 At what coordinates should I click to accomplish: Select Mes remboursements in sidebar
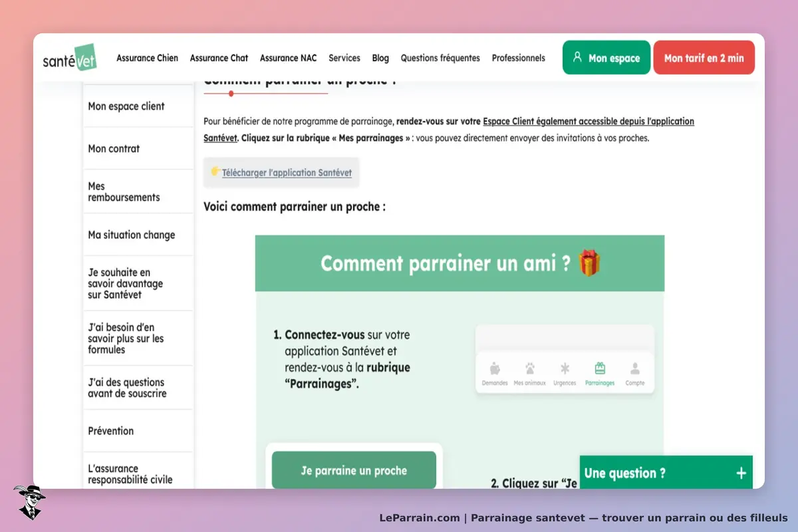138,192
